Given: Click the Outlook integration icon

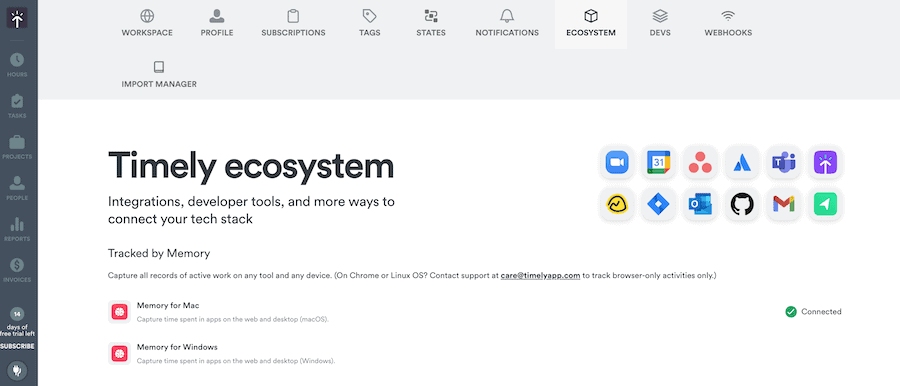Looking at the screenshot, I should click(x=700, y=204).
